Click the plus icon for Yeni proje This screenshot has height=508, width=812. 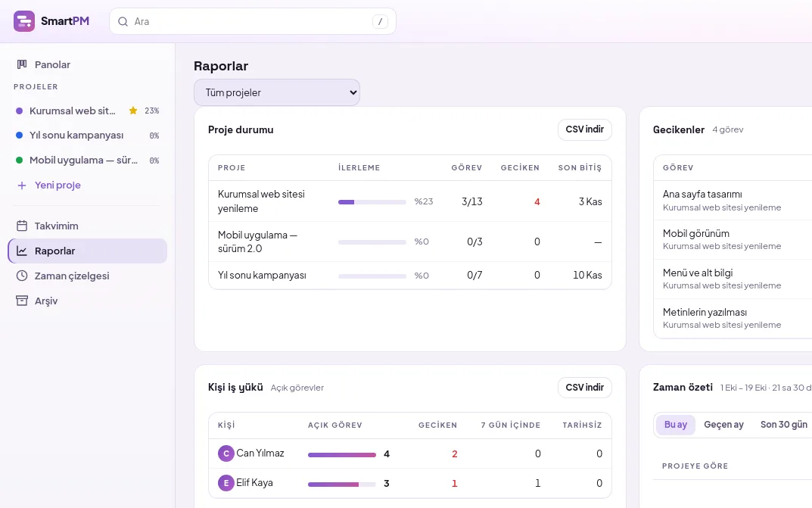click(22, 185)
